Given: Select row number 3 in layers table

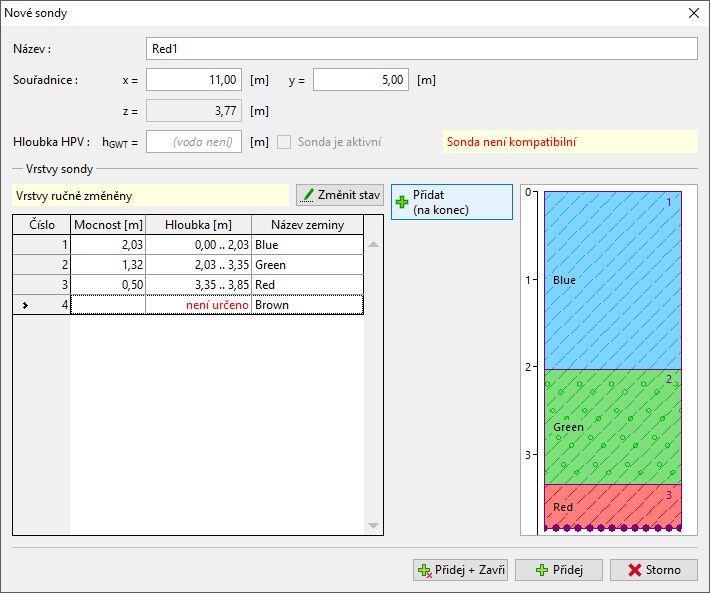Looking at the screenshot, I should click(x=42, y=285).
